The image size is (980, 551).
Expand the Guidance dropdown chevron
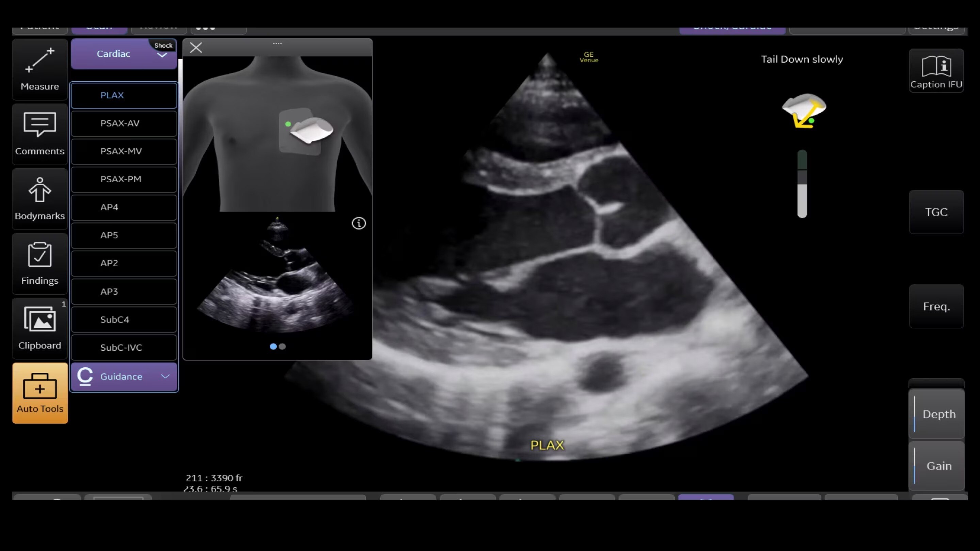coord(165,377)
